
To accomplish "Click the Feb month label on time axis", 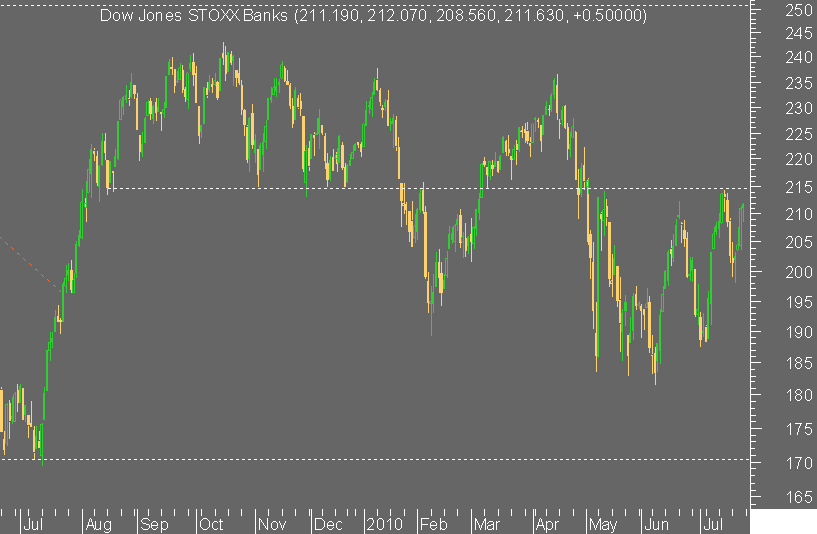I will click(434, 525).
